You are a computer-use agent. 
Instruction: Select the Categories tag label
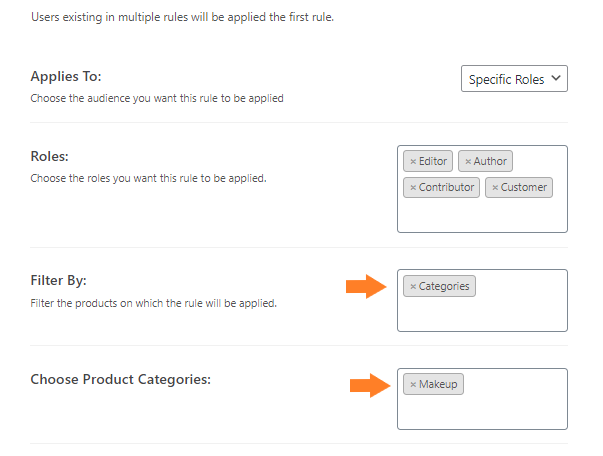[x=444, y=286]
